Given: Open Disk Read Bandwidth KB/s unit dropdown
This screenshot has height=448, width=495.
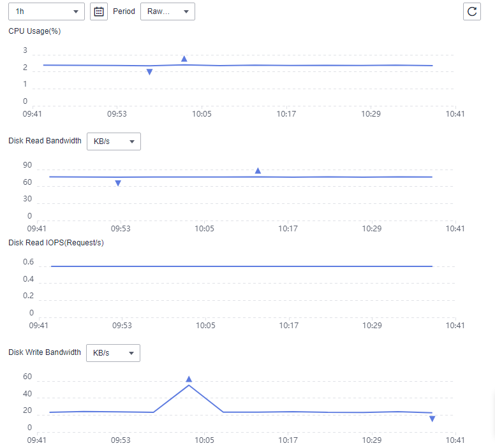Looking at the screenshot, I should point(114,141).
